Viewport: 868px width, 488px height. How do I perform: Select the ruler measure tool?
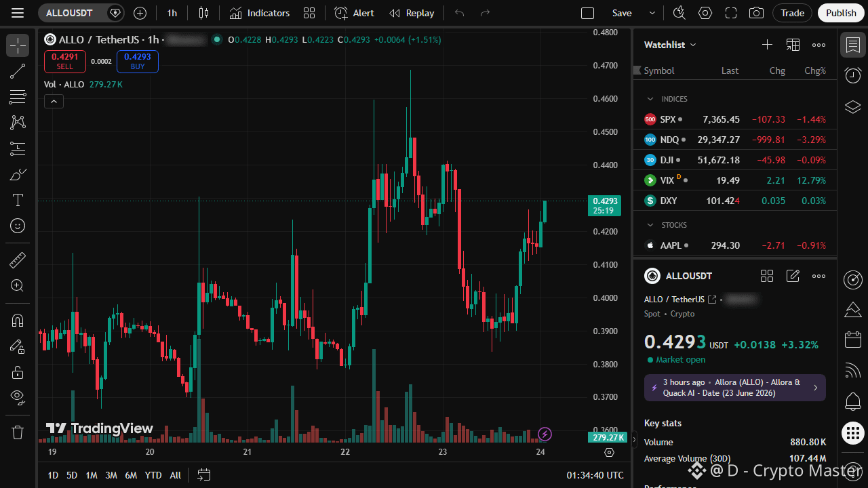(18, 260)
